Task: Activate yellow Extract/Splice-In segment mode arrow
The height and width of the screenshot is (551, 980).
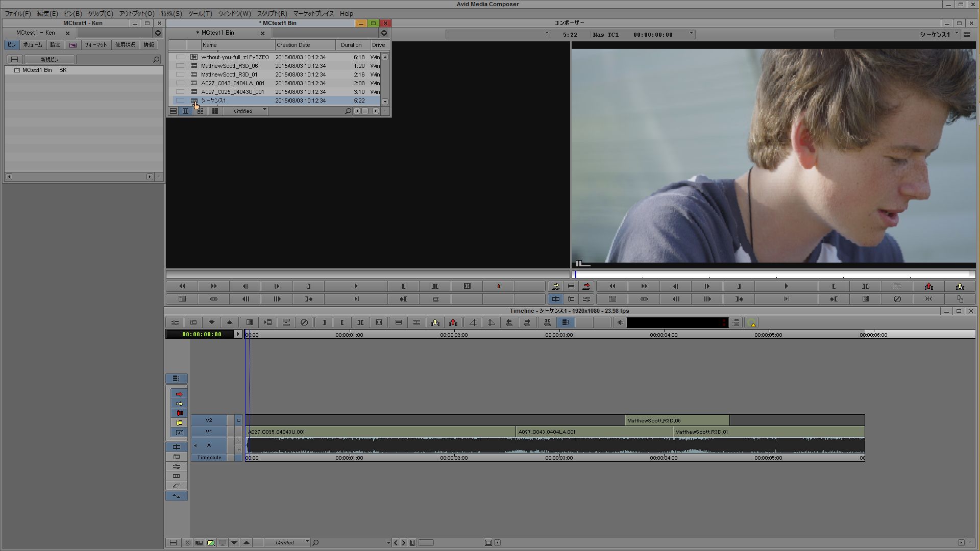Action: tap(179, 404)
